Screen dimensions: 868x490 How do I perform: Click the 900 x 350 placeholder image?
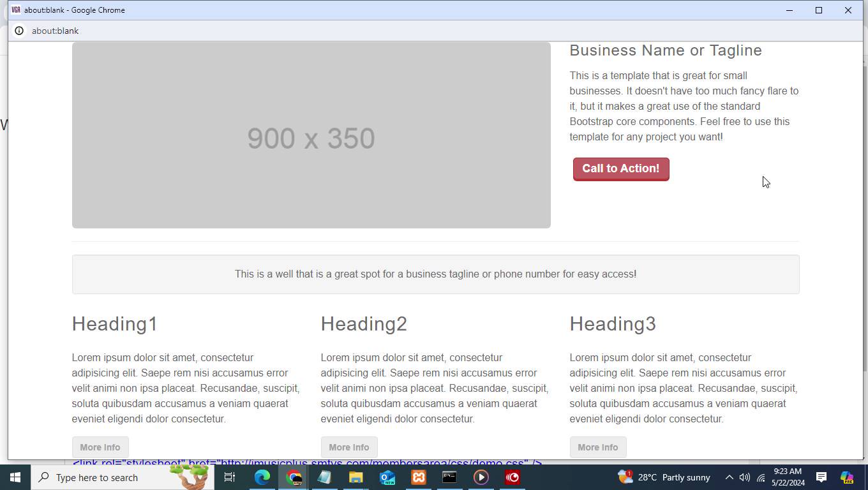pyautogui.click(x=311, y=135)
